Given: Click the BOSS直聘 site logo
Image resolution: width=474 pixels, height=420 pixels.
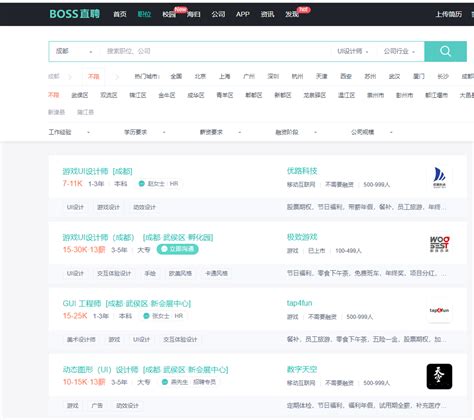Looking at the screenshot, I should point(75,14).
